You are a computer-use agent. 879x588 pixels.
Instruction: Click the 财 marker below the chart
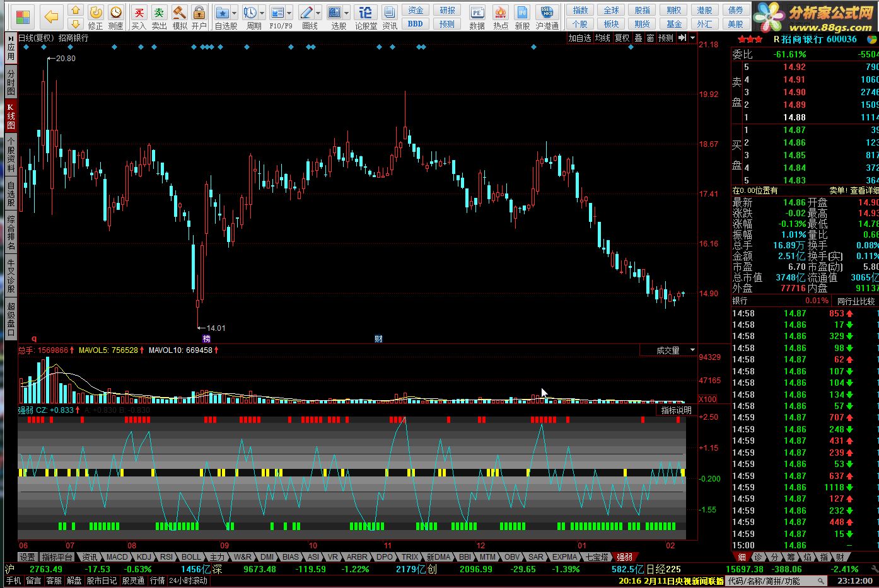pyautogui.click(x=378, y=338)
